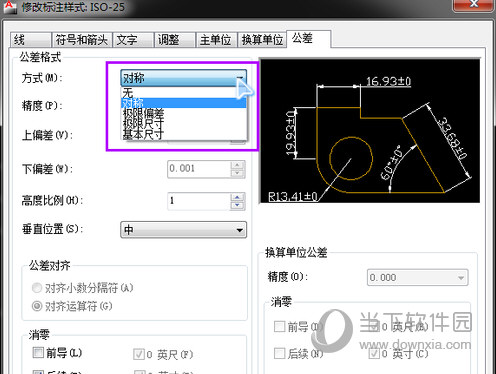Click the dimension preview image
This screenshot has height=374, width=496.
pyautogui.click(x=370, y=131)
